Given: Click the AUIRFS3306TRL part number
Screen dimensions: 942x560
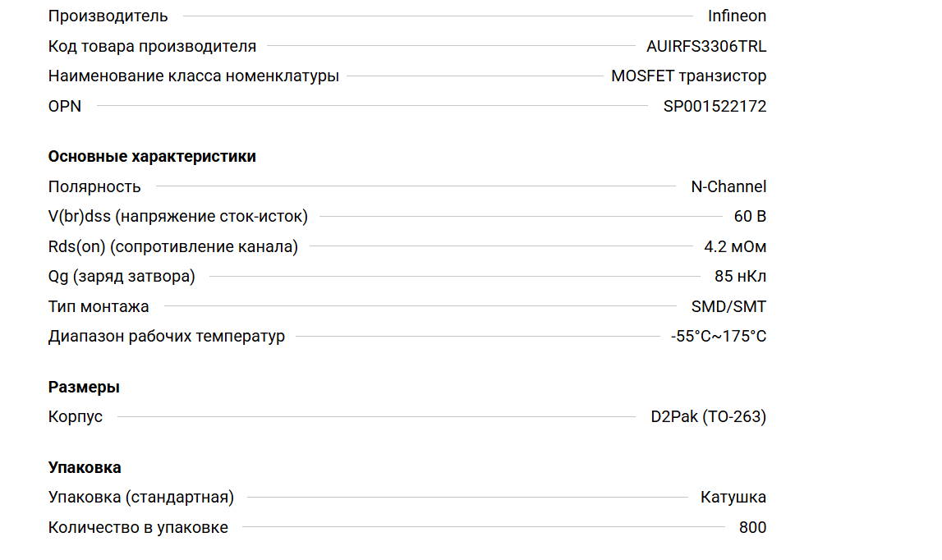Looking at the screenshot, I should (706, 46).
